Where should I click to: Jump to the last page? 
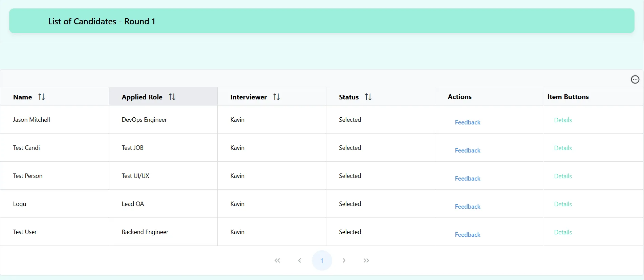point(366,260)
